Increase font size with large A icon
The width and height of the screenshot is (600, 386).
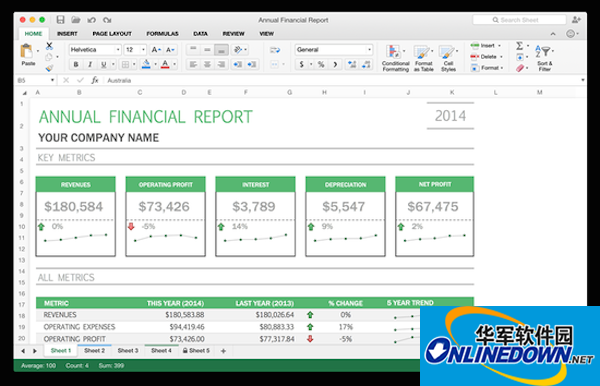(156, 50)
